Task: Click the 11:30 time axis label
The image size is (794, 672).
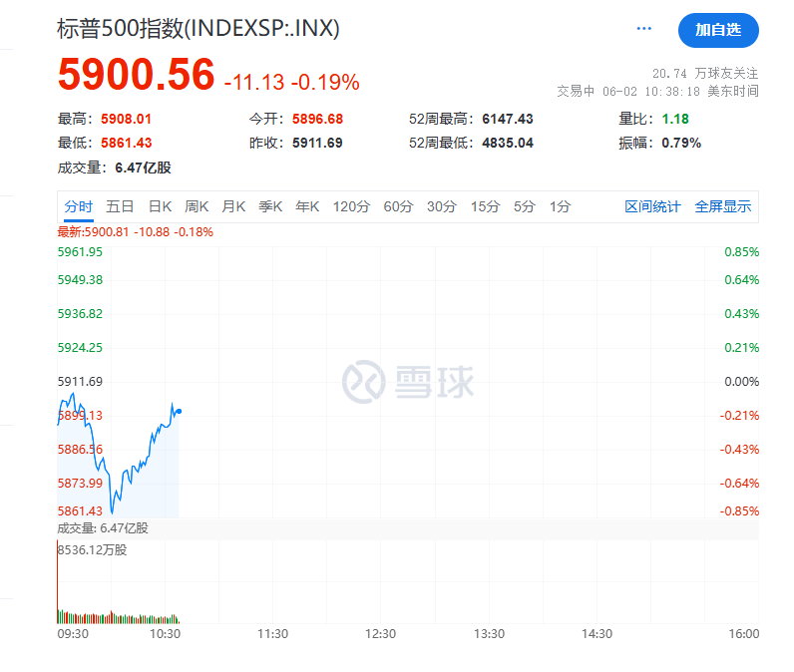Action: (273, 634)
